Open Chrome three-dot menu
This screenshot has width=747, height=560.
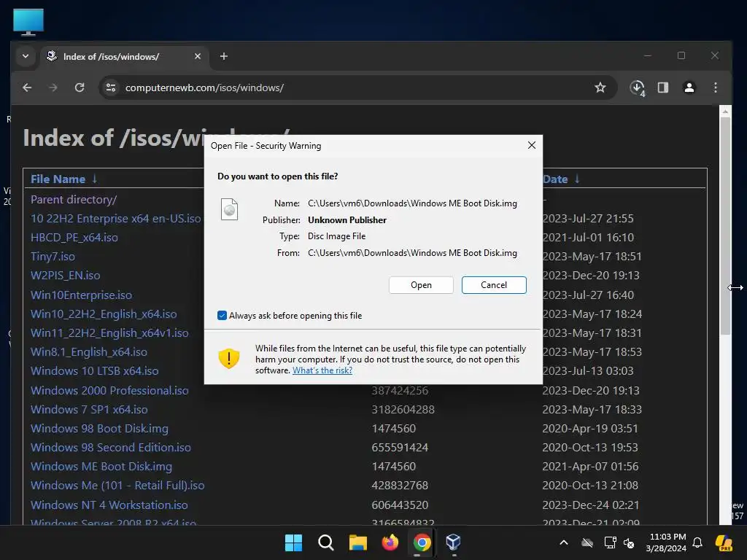point(716,87)
